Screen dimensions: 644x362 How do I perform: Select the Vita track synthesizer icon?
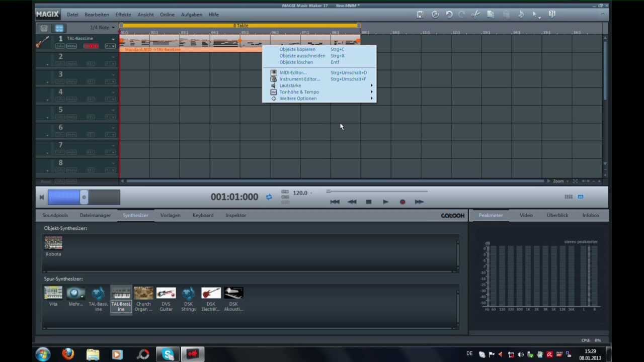(x=53, y=293)
